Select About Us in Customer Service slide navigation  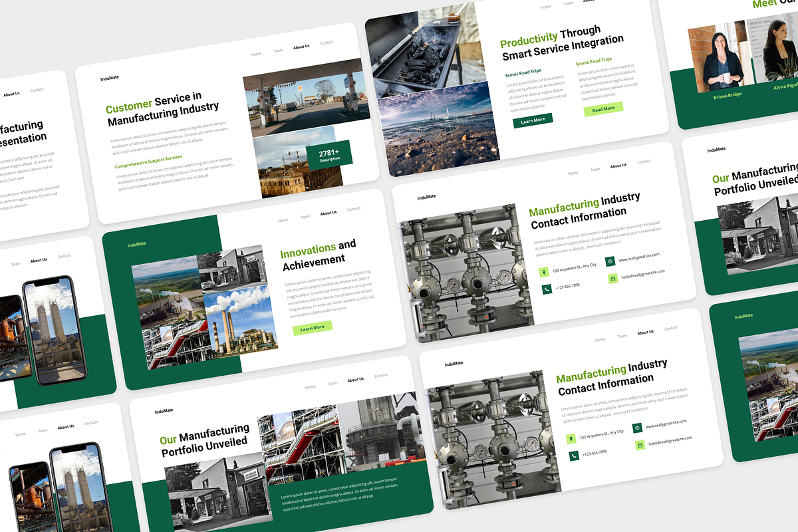[x=301, y=47]
